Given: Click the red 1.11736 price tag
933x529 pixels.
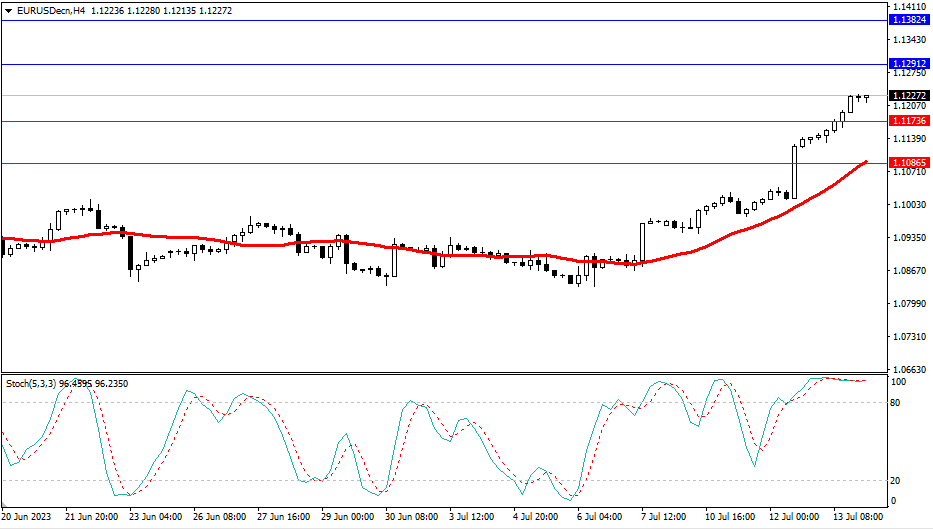Looking at the screenshot, I should pos(908,121).
